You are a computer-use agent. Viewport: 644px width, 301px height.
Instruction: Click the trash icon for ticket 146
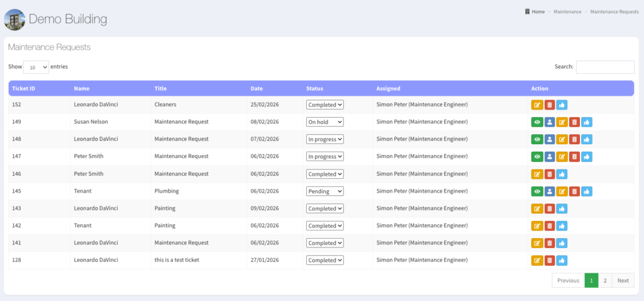(x=550, y=174)
